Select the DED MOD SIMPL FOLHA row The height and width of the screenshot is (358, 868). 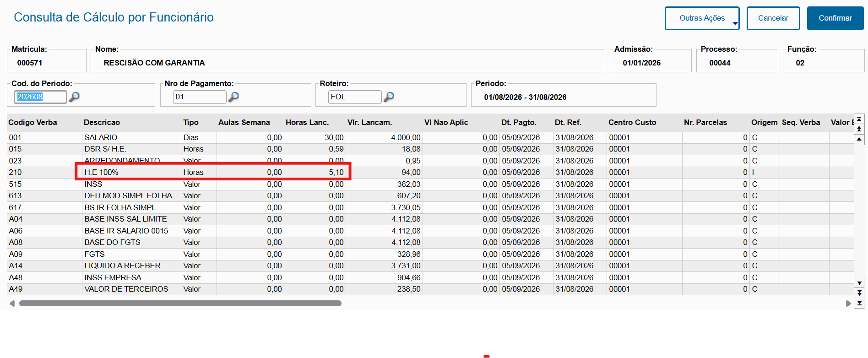click(x=430, y=196)
